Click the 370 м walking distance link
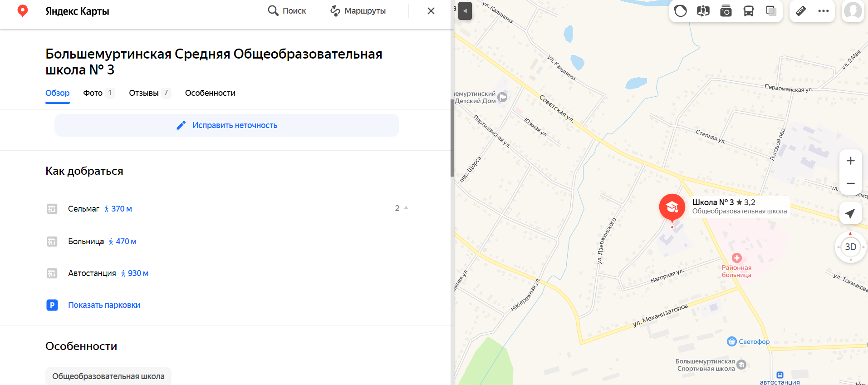The width and height of the screenshot is (868, 385). (118, 209)
